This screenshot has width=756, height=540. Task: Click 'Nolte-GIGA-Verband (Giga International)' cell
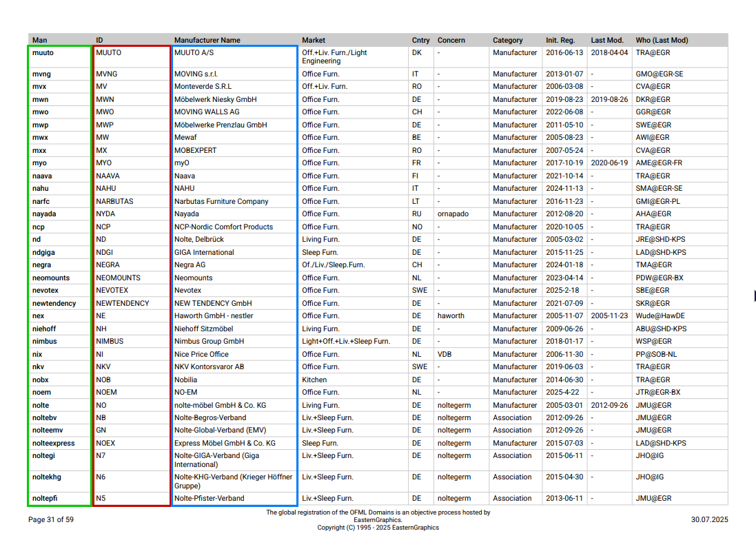click(216, 461)
